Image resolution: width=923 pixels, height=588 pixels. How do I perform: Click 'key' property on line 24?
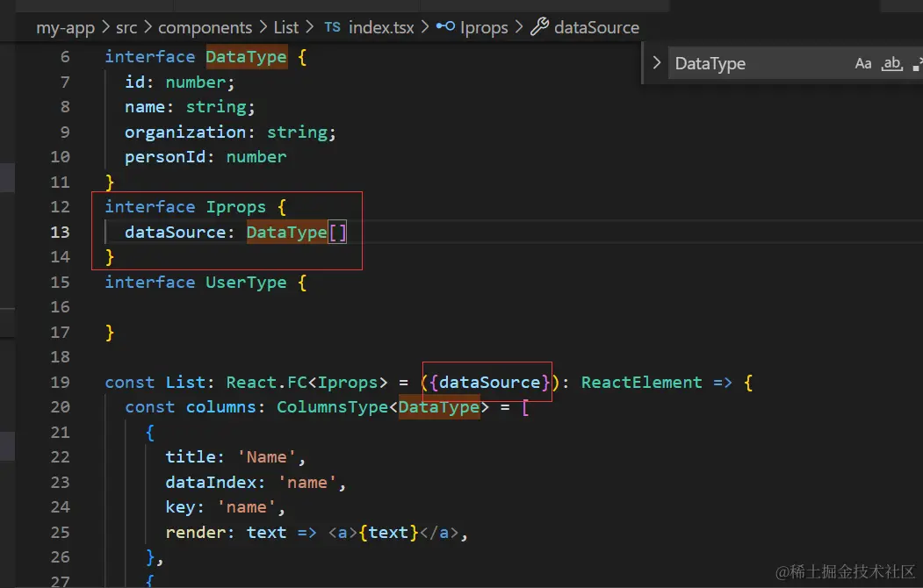point(180,507)
